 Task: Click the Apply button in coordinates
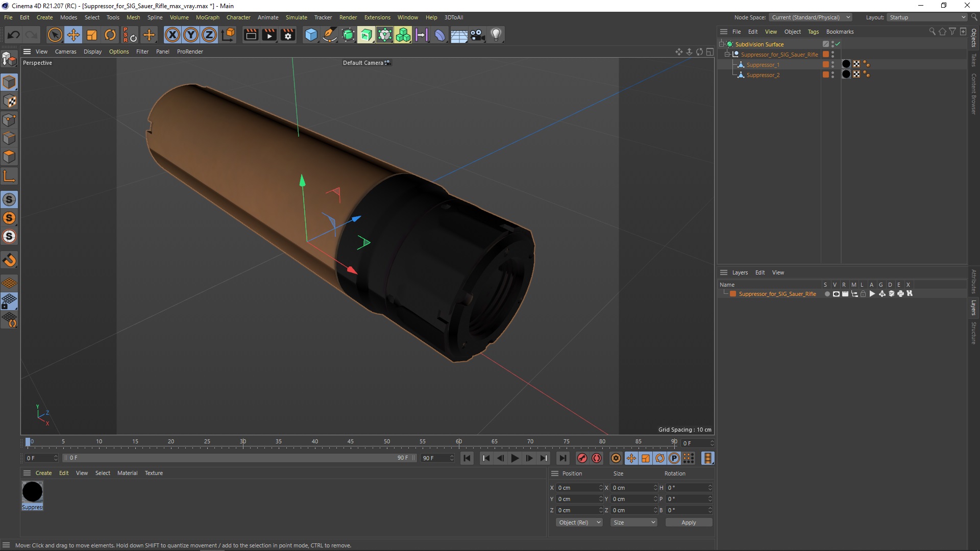tap(688, 522)
